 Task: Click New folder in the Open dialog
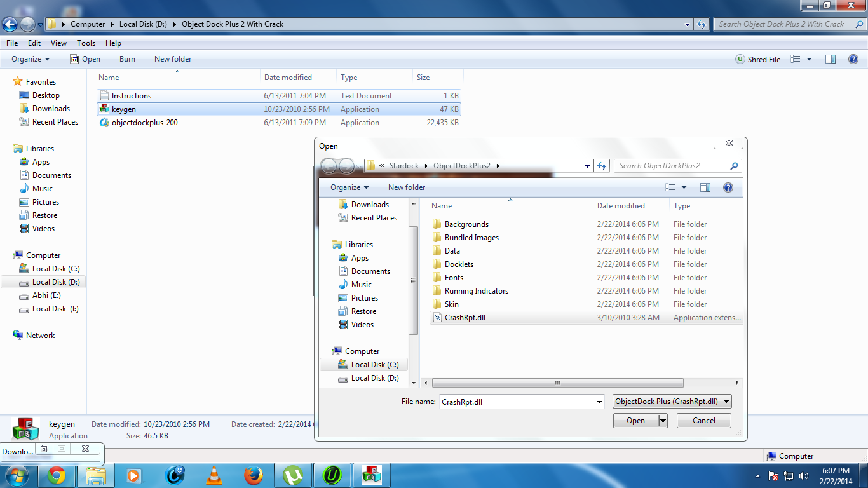[x=407, y=187]
